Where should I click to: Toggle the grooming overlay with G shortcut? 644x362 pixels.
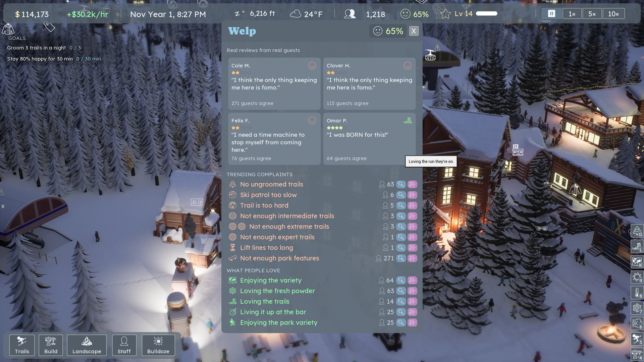coord(637,231)
